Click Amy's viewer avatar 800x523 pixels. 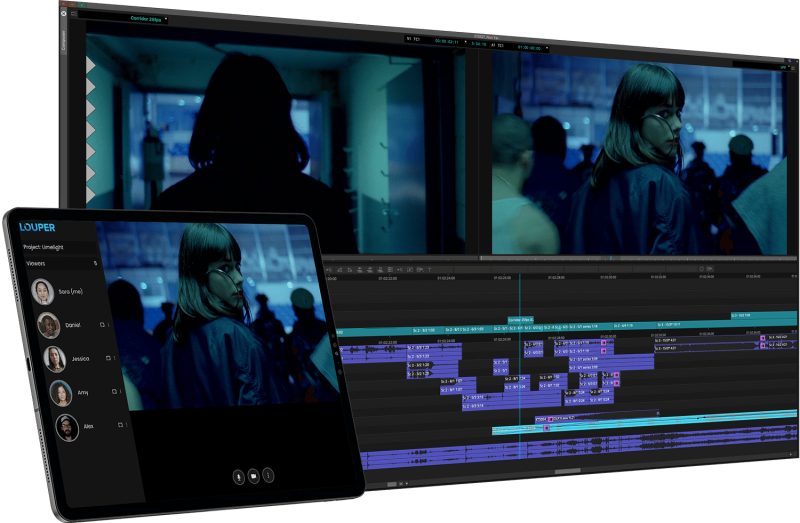(x=60, y=393)
